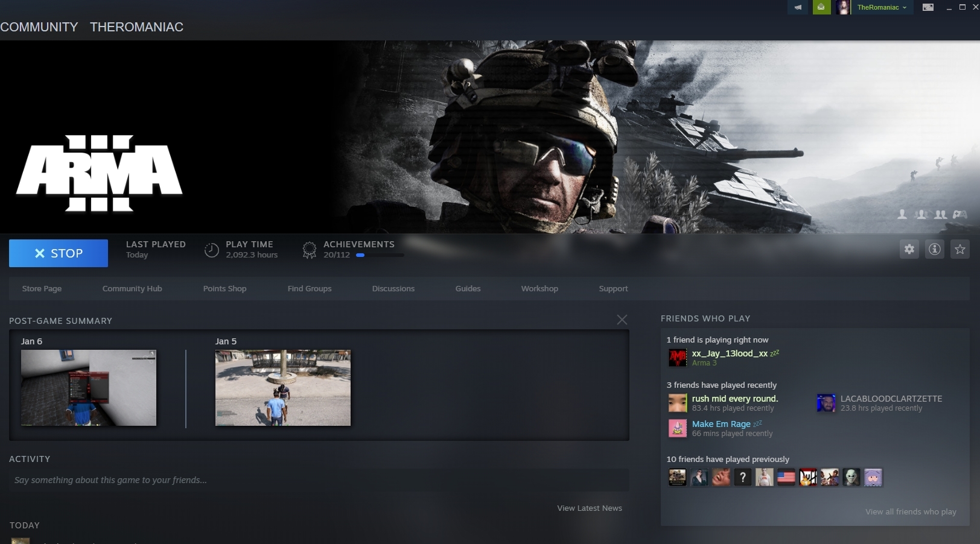980x544 pixels.
Task: Open friend named rush mid every round.
Action: [735, 399]
